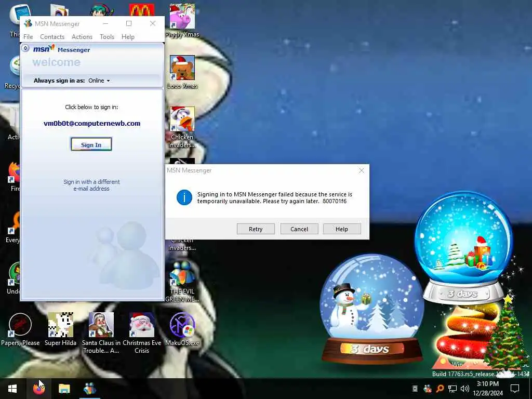The image size is (532, 399).
Task: Click the taskbar clock showing 3:10 PM
Action: pyautogui.click(x=488, y=389)
